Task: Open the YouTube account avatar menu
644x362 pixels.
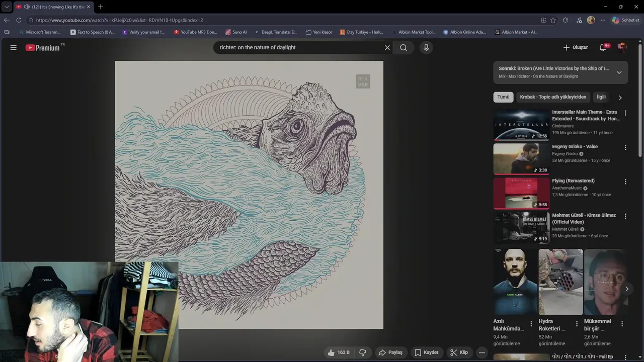Action: pos(622,47)
